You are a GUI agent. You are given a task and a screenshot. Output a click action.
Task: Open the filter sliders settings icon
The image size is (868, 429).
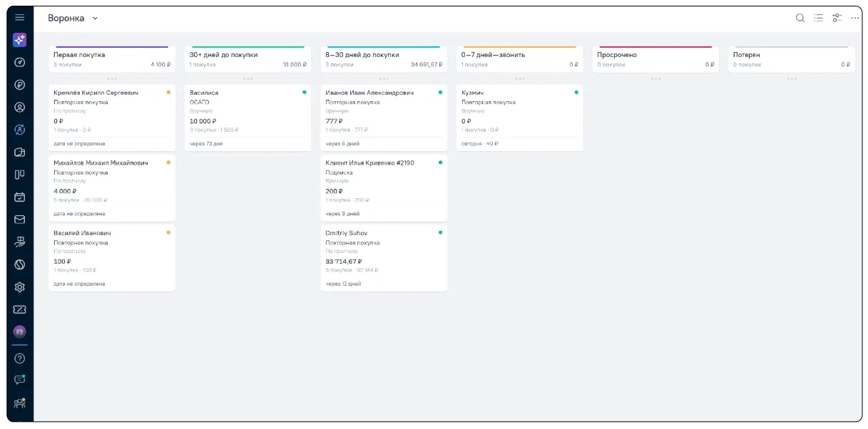click(837, 18)
